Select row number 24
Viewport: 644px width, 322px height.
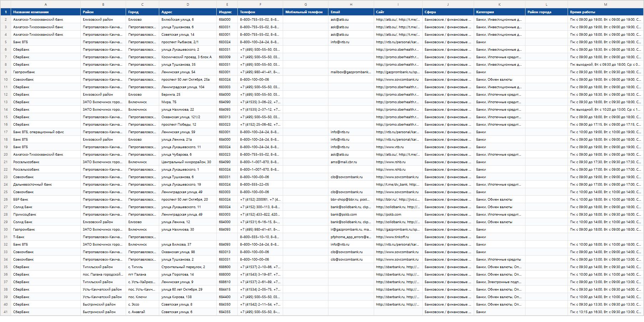(5, 185)
